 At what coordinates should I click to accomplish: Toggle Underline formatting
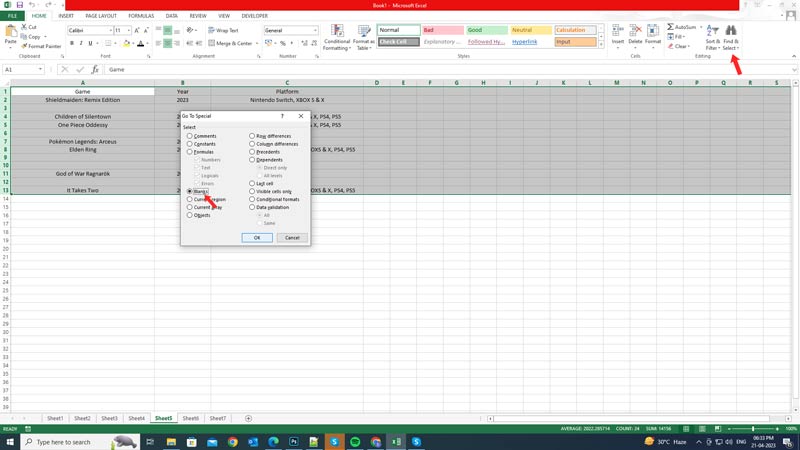(90, 43)
